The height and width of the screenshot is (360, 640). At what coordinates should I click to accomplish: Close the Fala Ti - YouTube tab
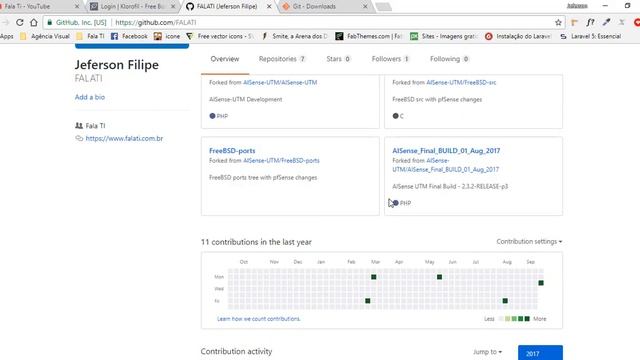click(77, 7)
